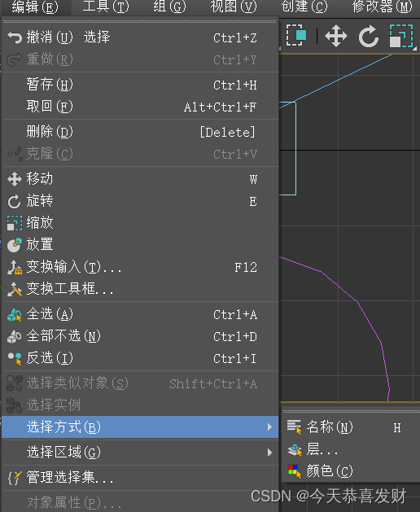Click the Ctrl+Z shortcut text
The width and height of the screenshot is (420, 512).
(234, 38)
